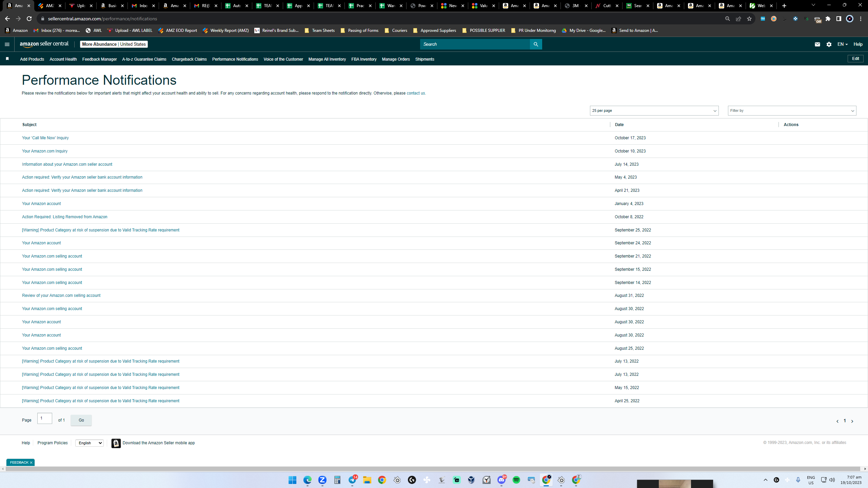The image size is (868, 488).
Task: Click the share page icon in address bar
Action: [x=738, y=19]
